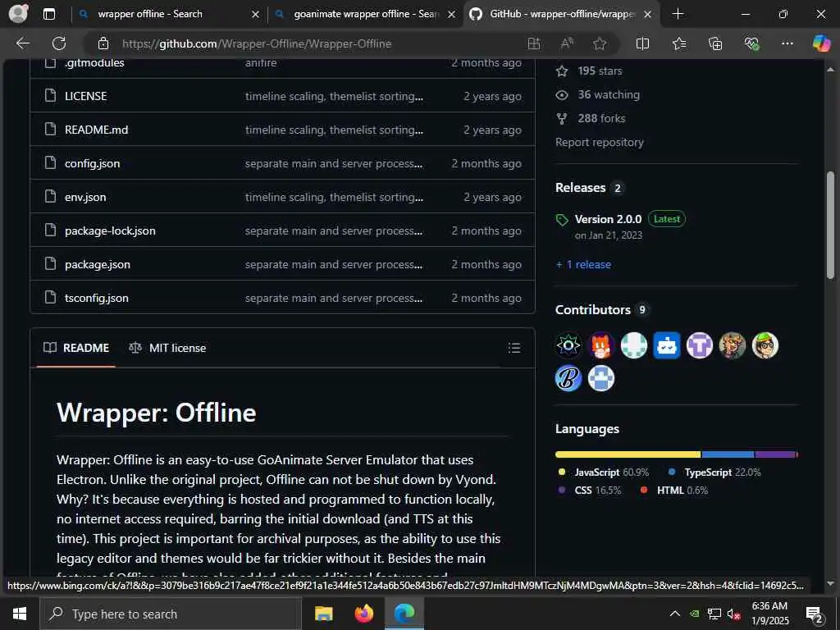Click the page vertical scrollbar thumb
The height and width of the screenshot is (630, 840).
830,225
